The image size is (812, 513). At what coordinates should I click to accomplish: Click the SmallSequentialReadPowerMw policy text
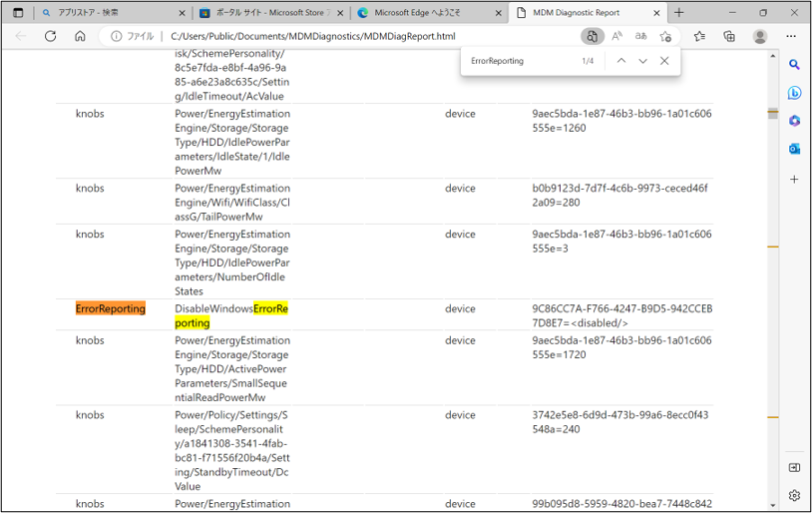pyautogui.click(x=232, y=369)
